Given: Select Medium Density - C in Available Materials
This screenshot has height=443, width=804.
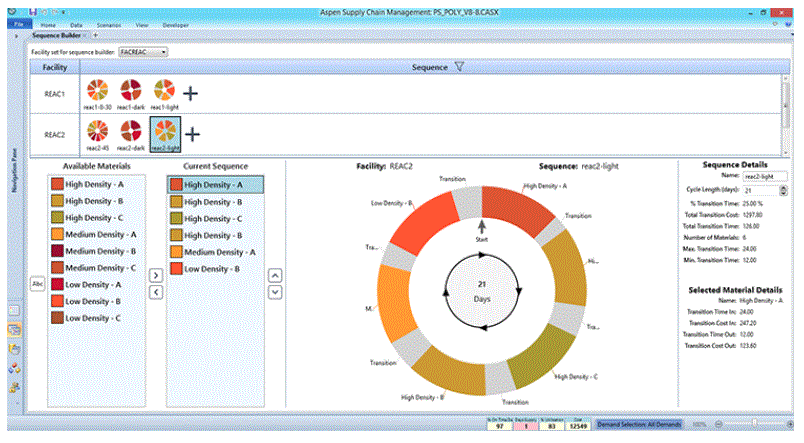Looking at the screenshot, I should pyautogui.click(x=96, y=268).
